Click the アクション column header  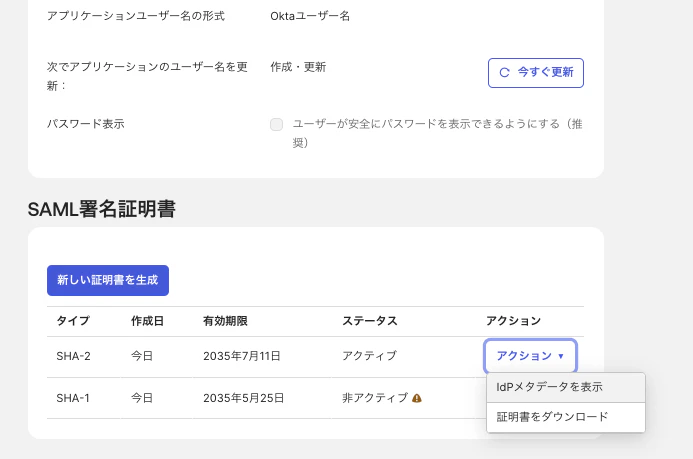513,321
